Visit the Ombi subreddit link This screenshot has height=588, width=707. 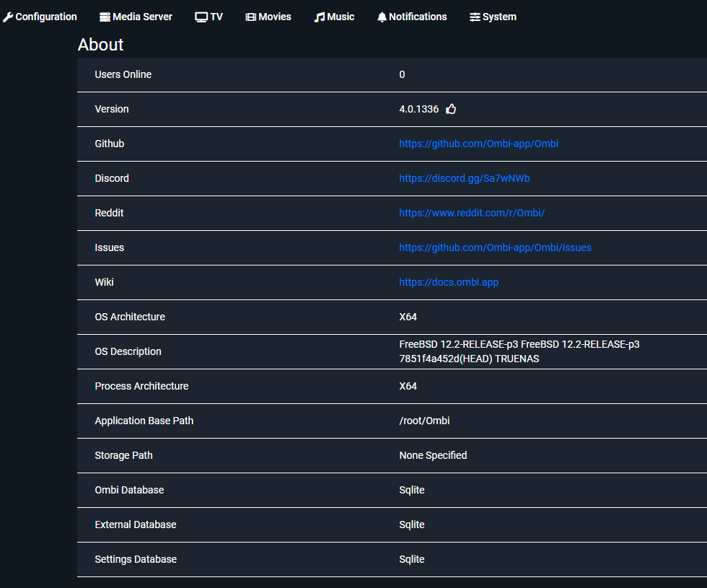(x=472, y=213)
